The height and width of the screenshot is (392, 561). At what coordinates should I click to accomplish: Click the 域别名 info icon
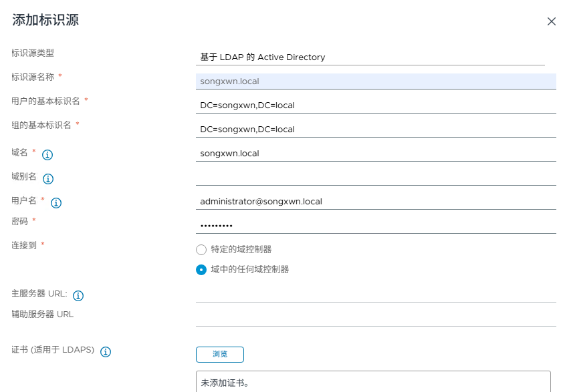(x=47, y=178)
